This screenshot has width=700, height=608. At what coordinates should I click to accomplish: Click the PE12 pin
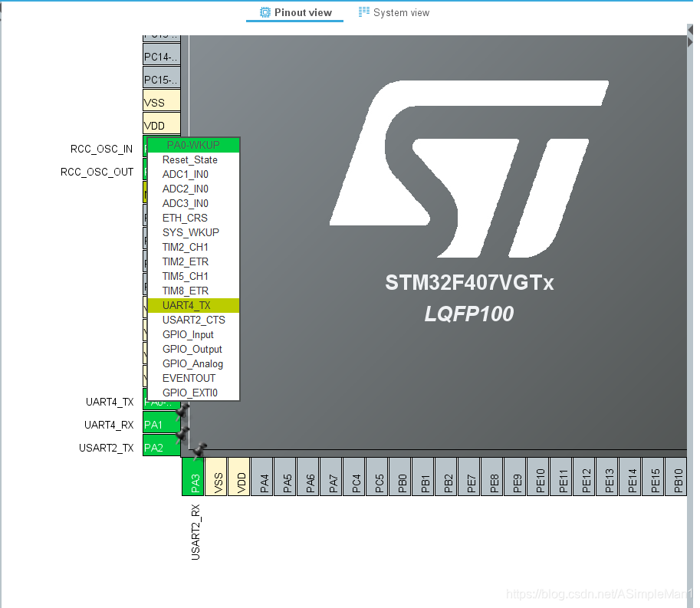(584, 477)
